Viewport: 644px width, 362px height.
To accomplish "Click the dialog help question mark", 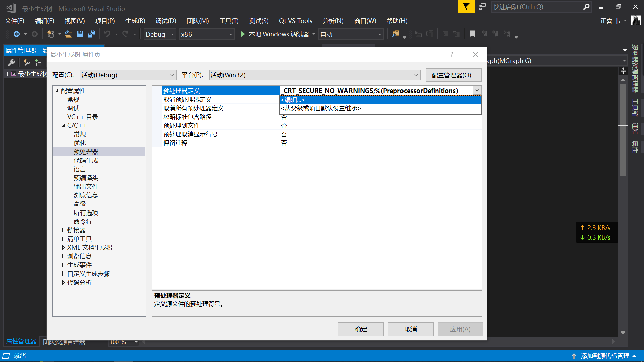I will (x=452, y=55).
